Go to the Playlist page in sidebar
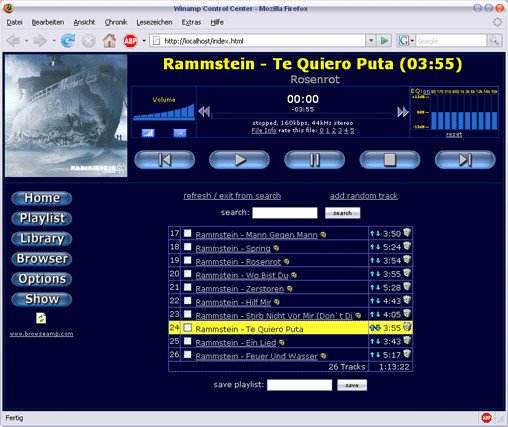The height and width of the screenshot is (427, 508). [x=42, y=218]
